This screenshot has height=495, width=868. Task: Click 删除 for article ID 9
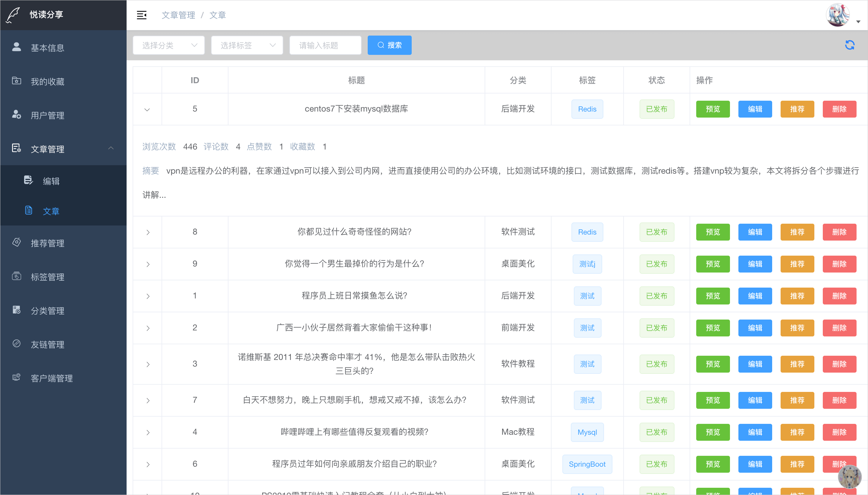(839, 264)
